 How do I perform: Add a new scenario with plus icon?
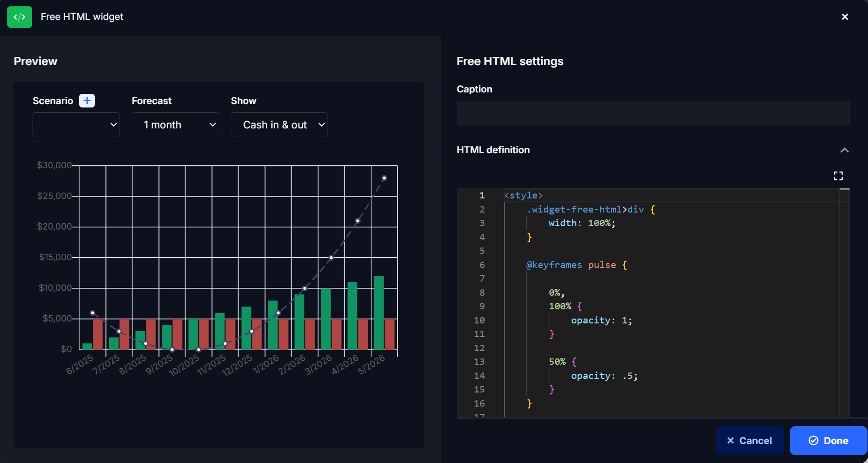tap(87, 101)
